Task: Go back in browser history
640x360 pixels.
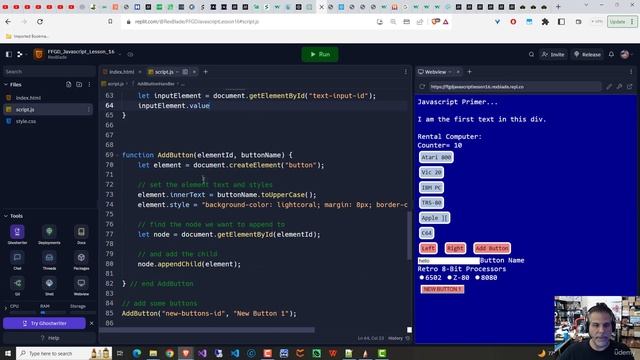Action: tap(9, 22)
